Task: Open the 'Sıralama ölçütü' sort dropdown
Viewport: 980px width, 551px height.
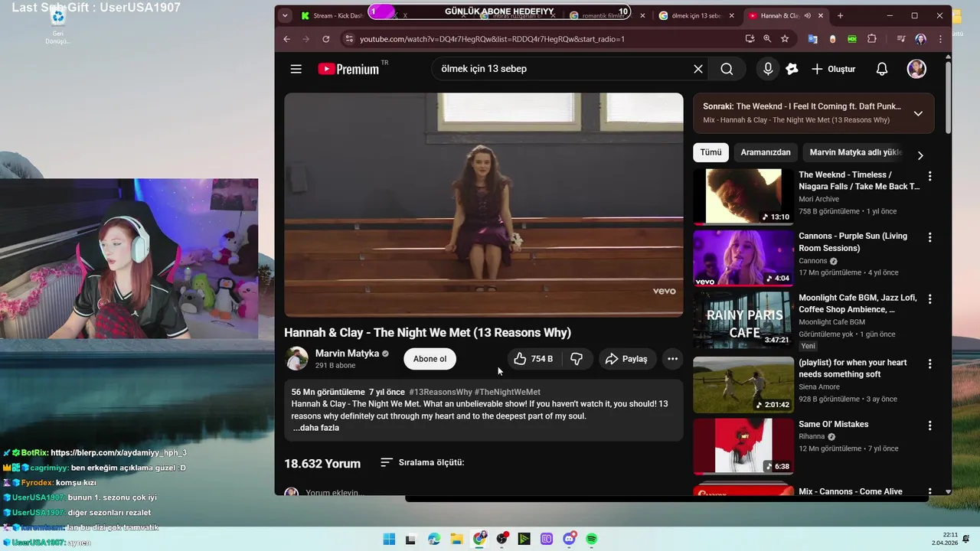Action: (x=423, y=462)
